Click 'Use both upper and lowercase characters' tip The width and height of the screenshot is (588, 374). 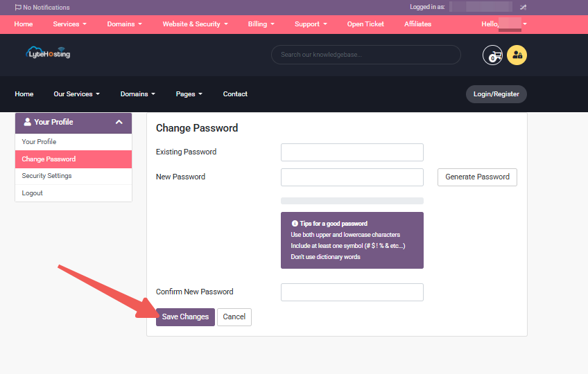(345, 235)
